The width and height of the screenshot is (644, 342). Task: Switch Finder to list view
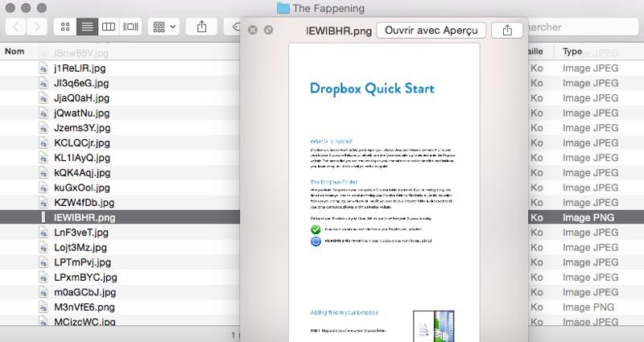pos(87,27)
